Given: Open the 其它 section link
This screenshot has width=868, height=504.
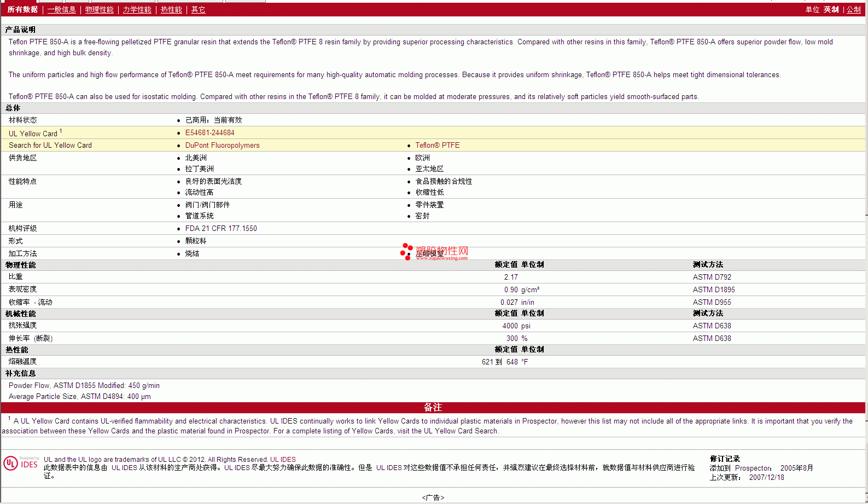Looking at the screenshot, I should (x=198, y=10).
